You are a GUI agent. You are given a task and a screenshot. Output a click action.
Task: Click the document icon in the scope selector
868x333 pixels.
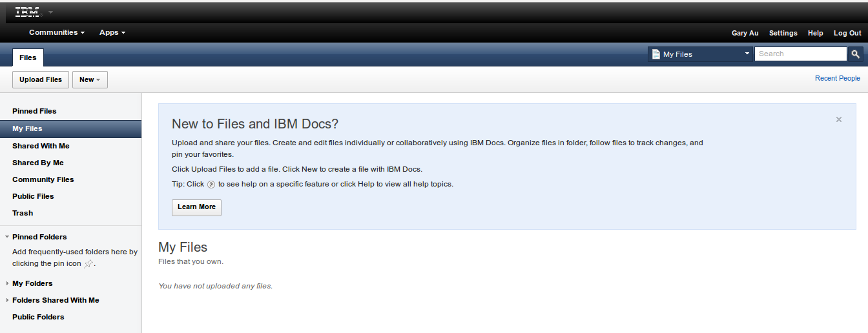pos(656,54)
